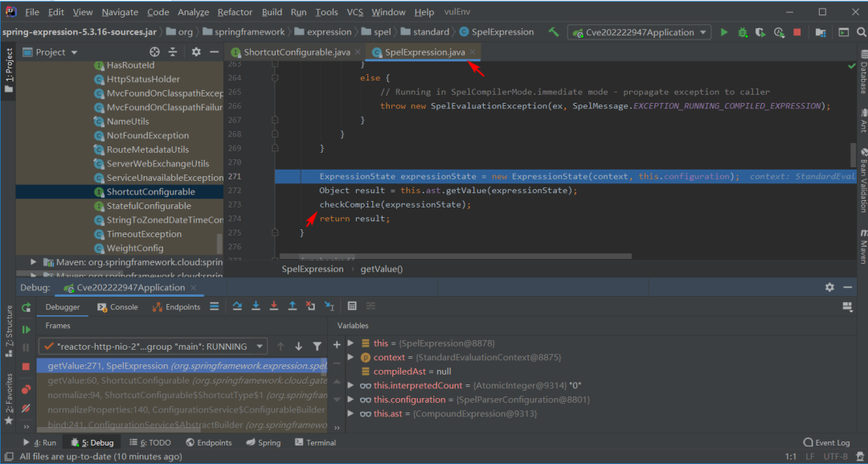This screenshot has width=868, height=464.
Task: Stop the application using top toolbar stop
Action: tap(797, 32)
